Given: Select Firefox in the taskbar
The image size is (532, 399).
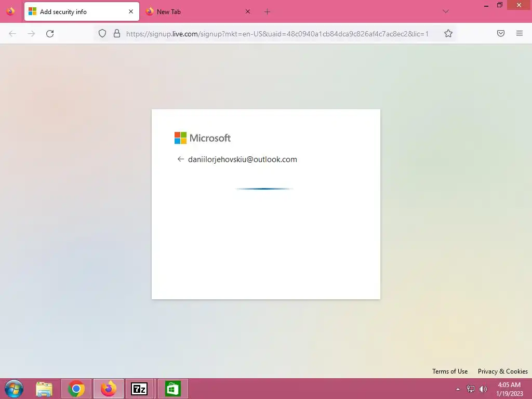Looking at the screenshot, I should (109, 389).
